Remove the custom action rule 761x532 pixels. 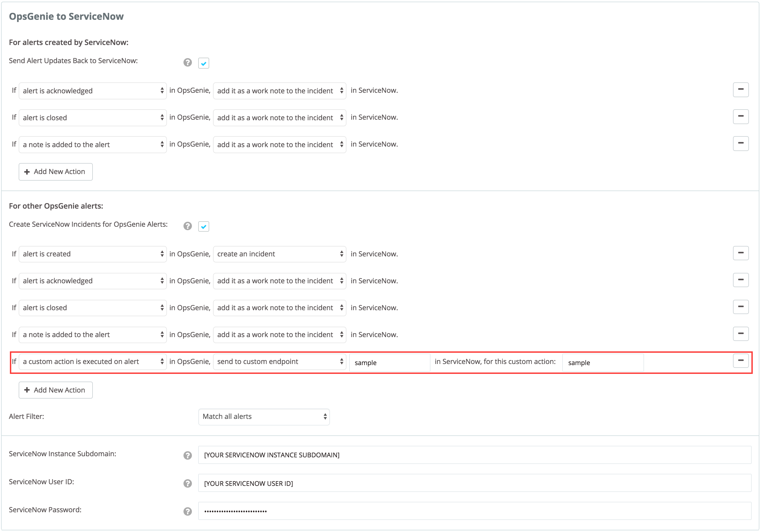click(x=741, y=361)
